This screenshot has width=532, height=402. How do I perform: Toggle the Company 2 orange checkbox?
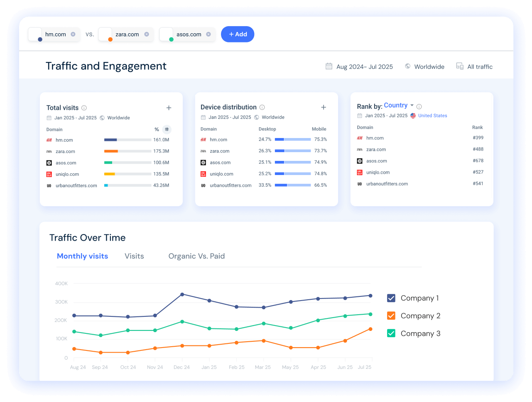pos(391,316)
